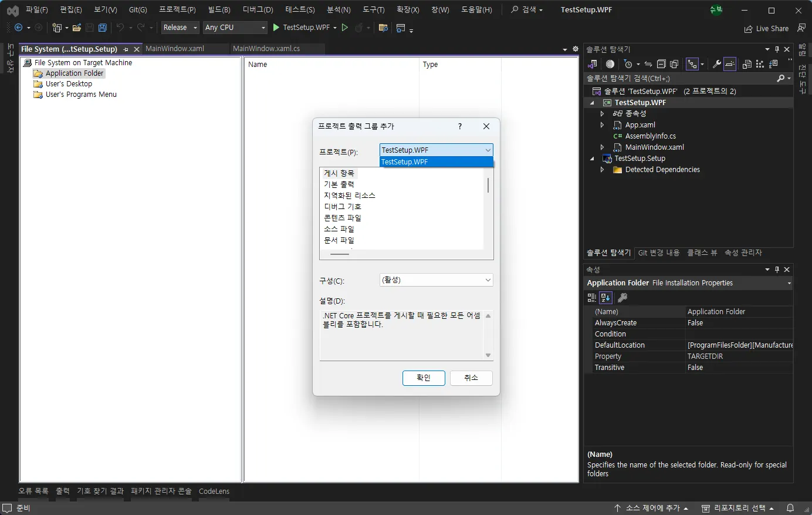Image resolution: width=812 pixels, height=515 pixels.
Task: Click the notifications bell in status bar
Action: click(x=790, y=508)
